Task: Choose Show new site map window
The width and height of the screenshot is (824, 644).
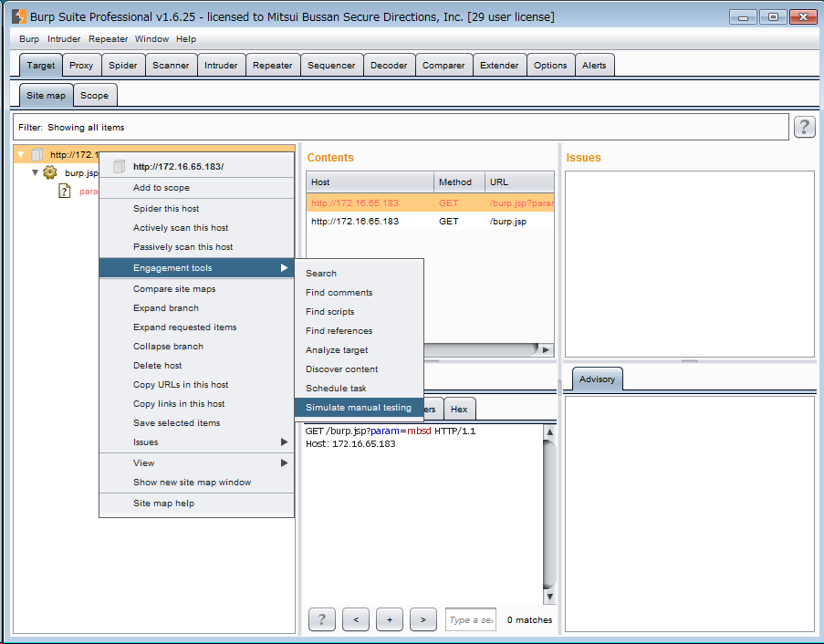Action: (196, 483)
